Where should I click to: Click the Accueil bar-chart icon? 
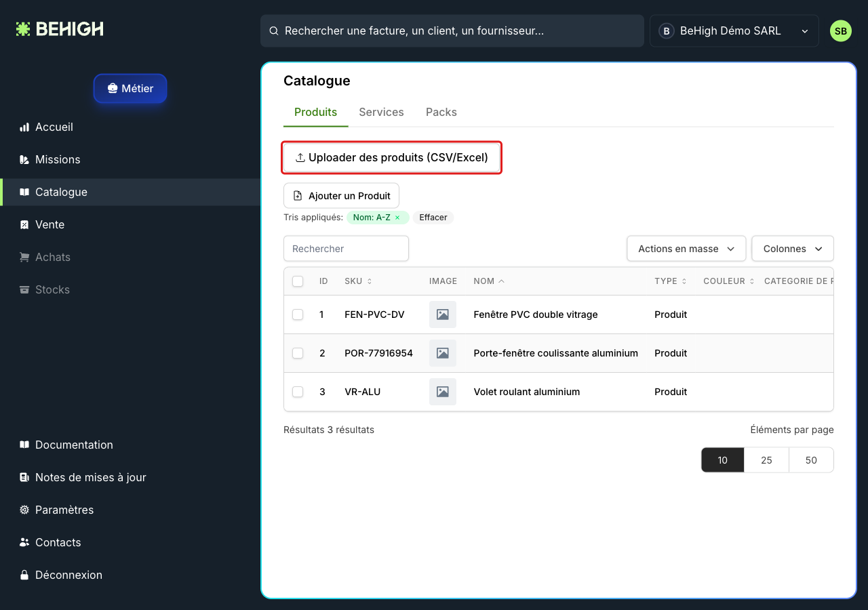click(x=24, y=127)
